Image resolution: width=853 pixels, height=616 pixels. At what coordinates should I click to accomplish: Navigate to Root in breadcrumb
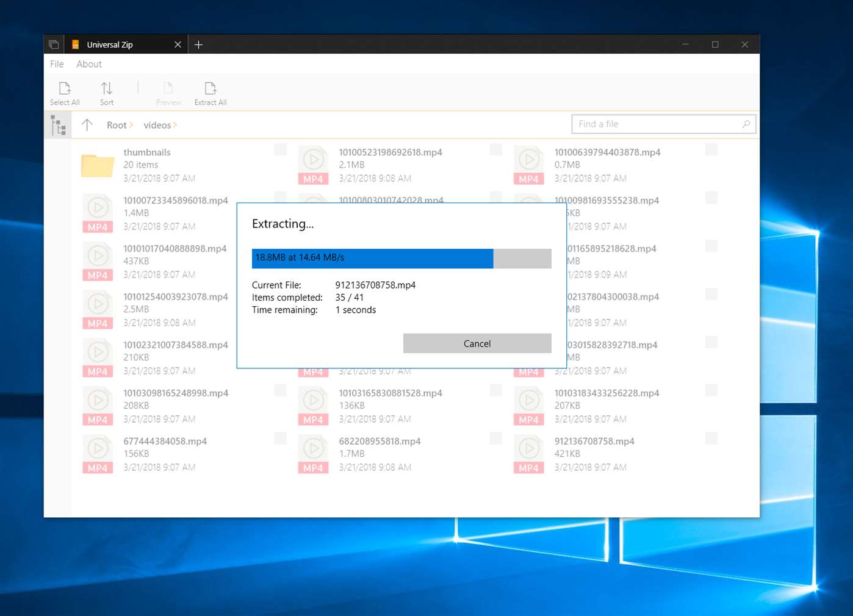(x=117, y=125)
